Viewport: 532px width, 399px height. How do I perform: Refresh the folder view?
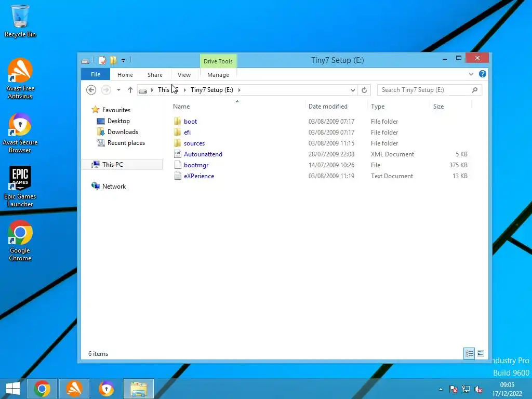[364, 90]
